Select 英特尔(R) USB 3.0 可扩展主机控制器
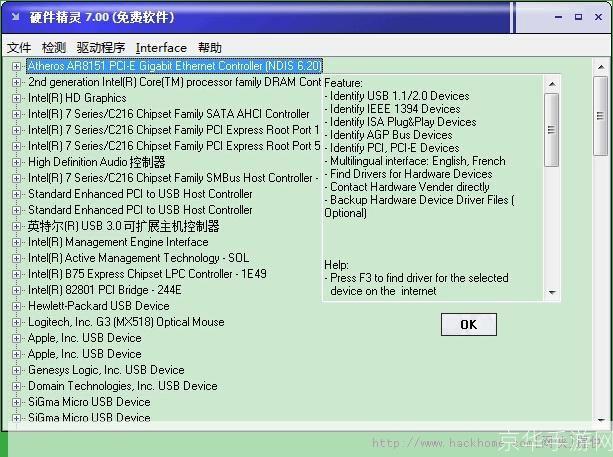The width and height of the screenshot is (613, 457). click(x=123, y=226)
